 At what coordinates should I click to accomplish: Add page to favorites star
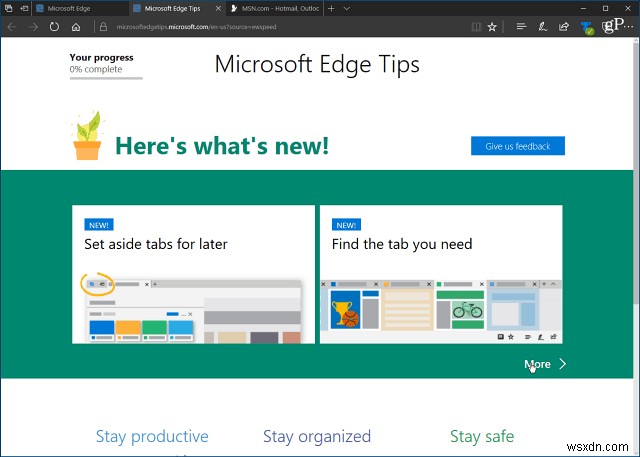(492, 27)
